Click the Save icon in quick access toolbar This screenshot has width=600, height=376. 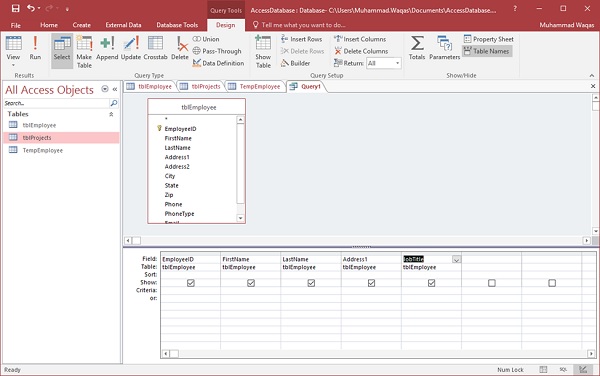click(x=15, y=8)
